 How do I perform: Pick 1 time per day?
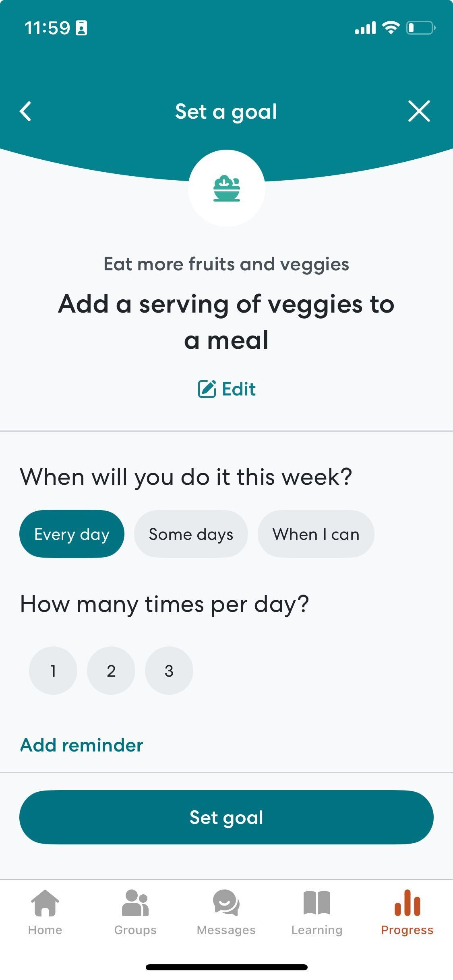(x=53, y=671)
